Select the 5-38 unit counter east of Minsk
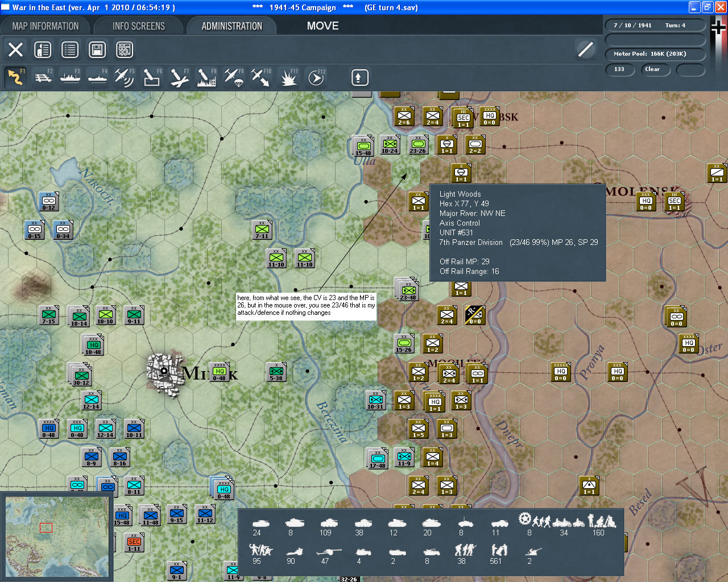This screenshot has width=728, height=582. pos(276,372)
